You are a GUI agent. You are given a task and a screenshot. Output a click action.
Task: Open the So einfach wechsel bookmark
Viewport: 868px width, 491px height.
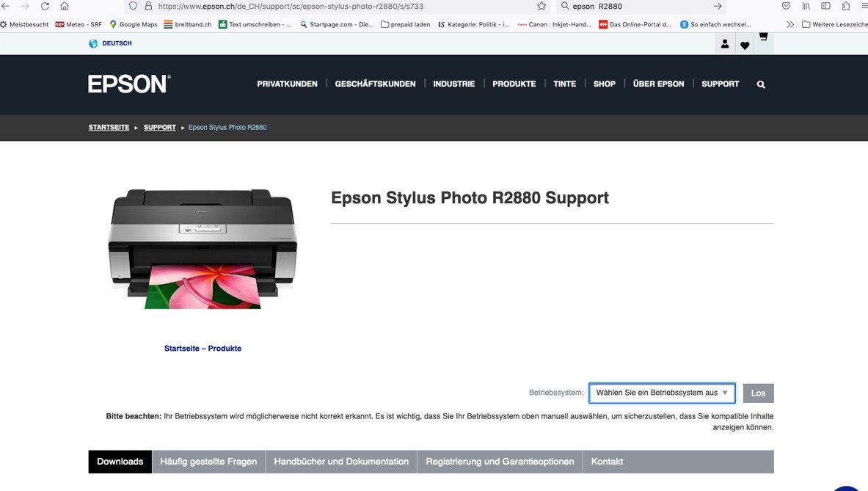(x=715, y=24)
